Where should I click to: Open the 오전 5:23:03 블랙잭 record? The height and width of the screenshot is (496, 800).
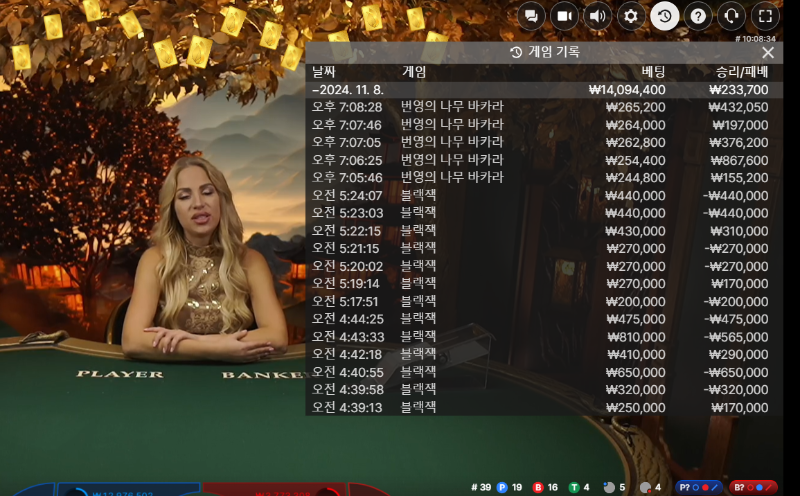pyautogui.click(x=544, y=213)
